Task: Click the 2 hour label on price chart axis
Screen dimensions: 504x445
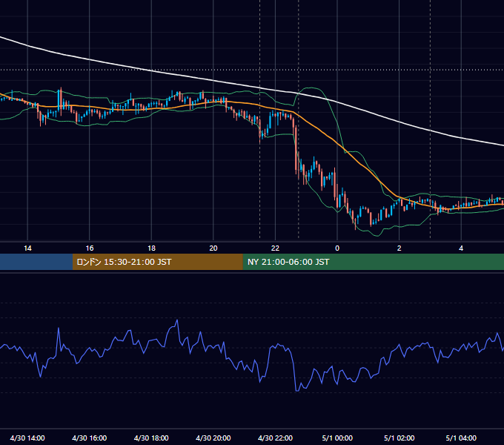Action: pyautogui.click(x=399, y=248)
